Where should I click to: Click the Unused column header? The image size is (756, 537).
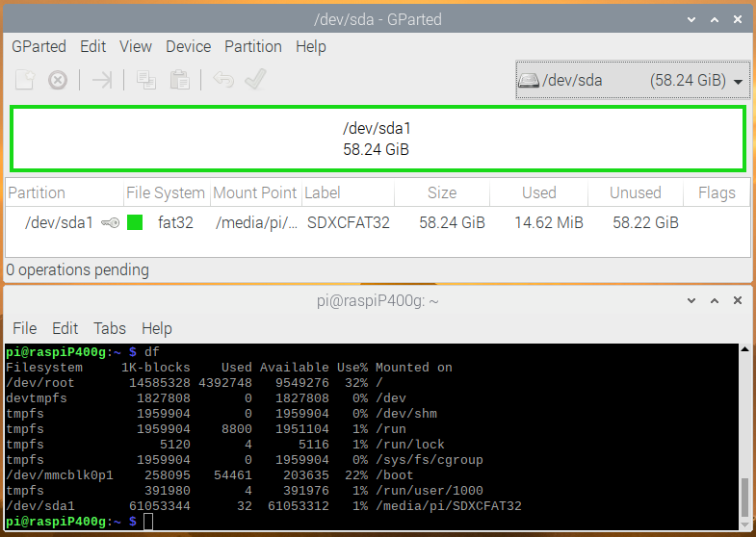(x=635, y=192)
